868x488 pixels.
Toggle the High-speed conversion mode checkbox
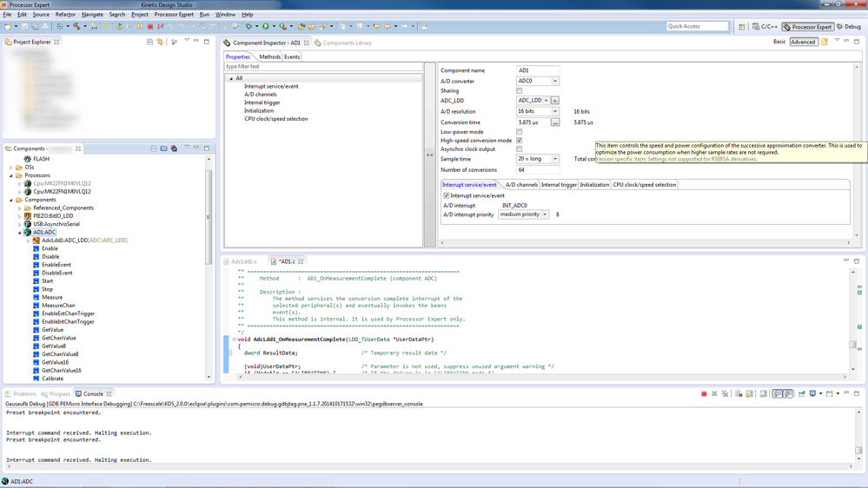click(520, 140)
